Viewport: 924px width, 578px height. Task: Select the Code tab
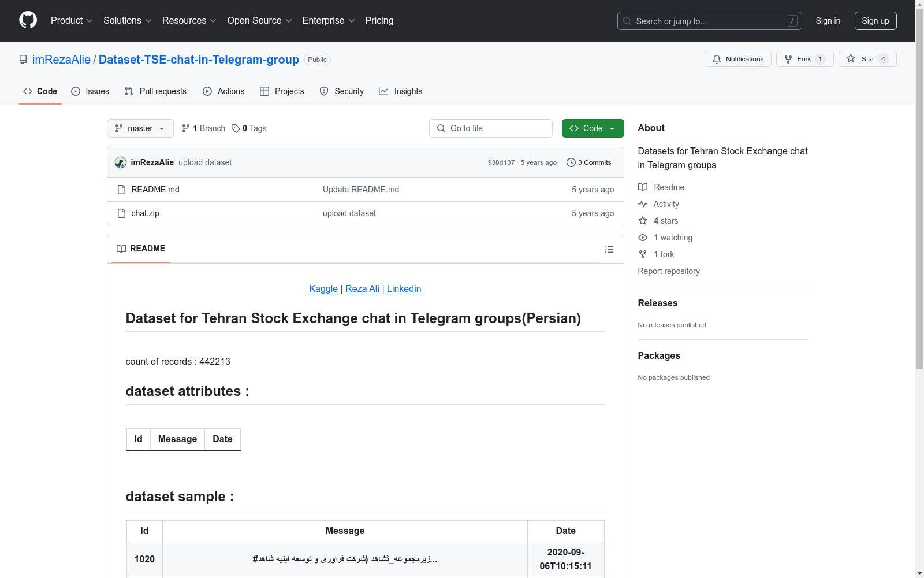40,91
